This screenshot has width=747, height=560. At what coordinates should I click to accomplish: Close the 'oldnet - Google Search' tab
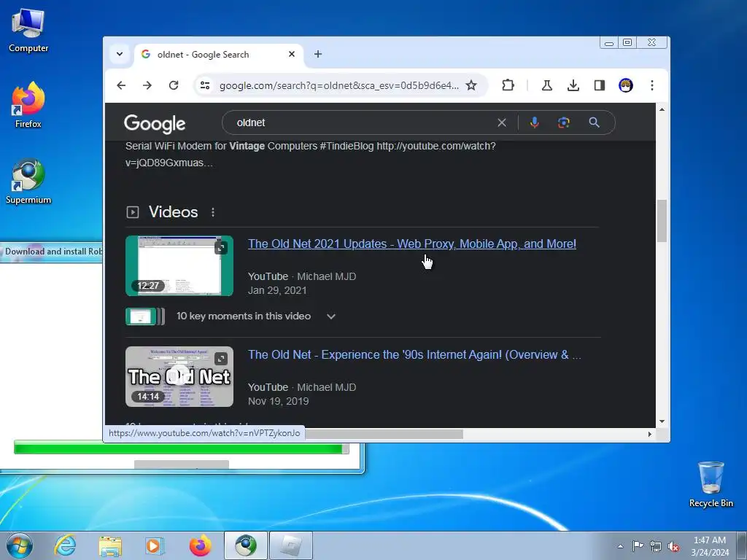coord(292,54)
